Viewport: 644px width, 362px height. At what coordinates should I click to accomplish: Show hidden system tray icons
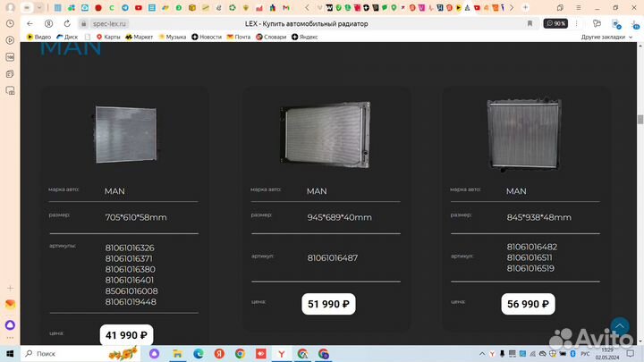482,353
